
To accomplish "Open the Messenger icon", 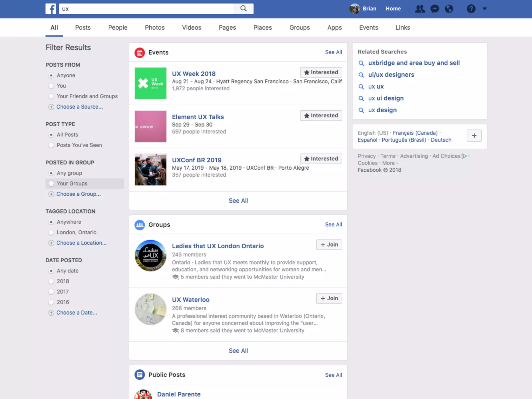I will pos(435,9).
